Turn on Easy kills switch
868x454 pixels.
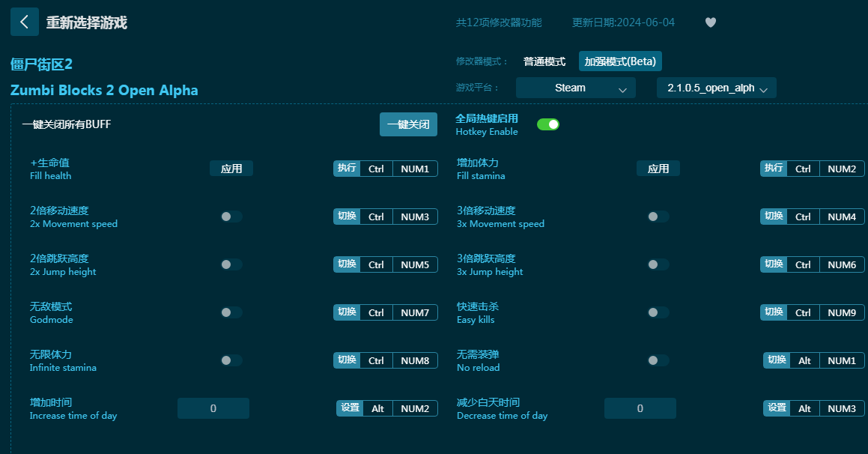[x=658, y=313]
